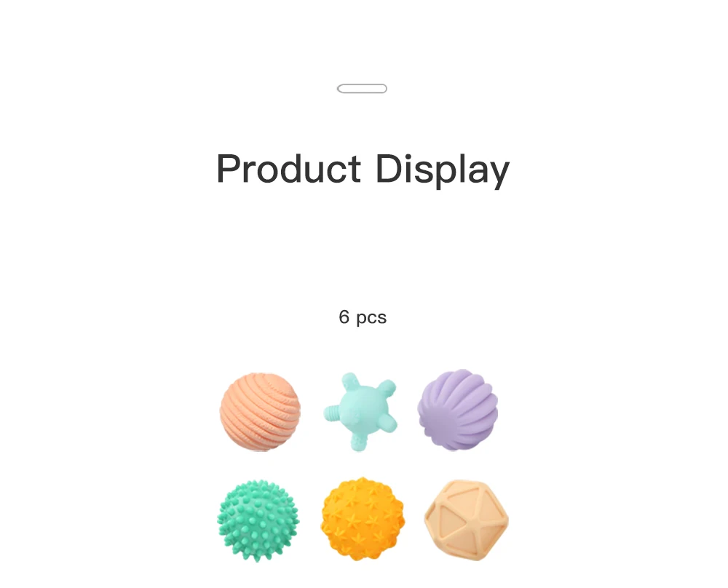The width and height of the screenshot is (728, 588).
Task: Tap the ribbed nub on mint ball
Action: click(331, 413)
